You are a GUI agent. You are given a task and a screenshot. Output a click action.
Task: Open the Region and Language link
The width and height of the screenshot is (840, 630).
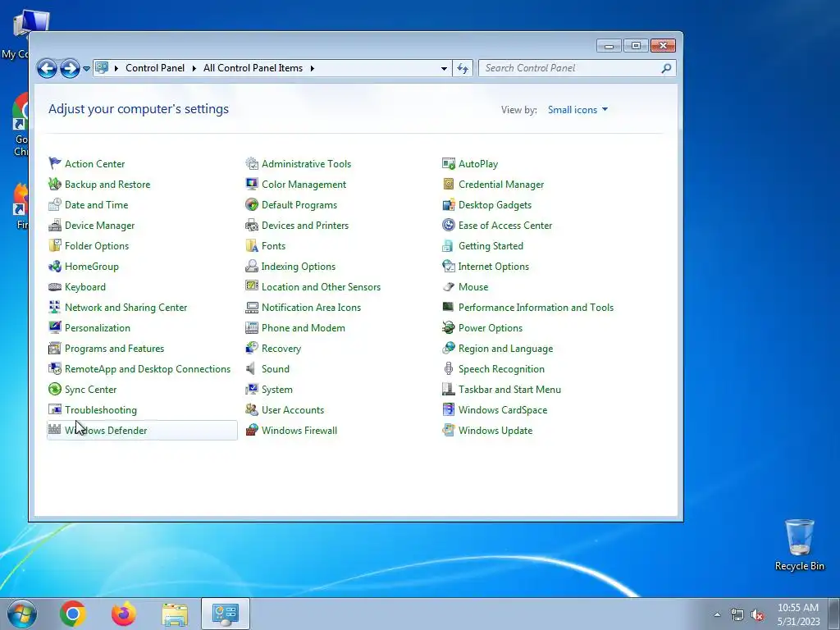pyautogui.click(x=505, y=348)
